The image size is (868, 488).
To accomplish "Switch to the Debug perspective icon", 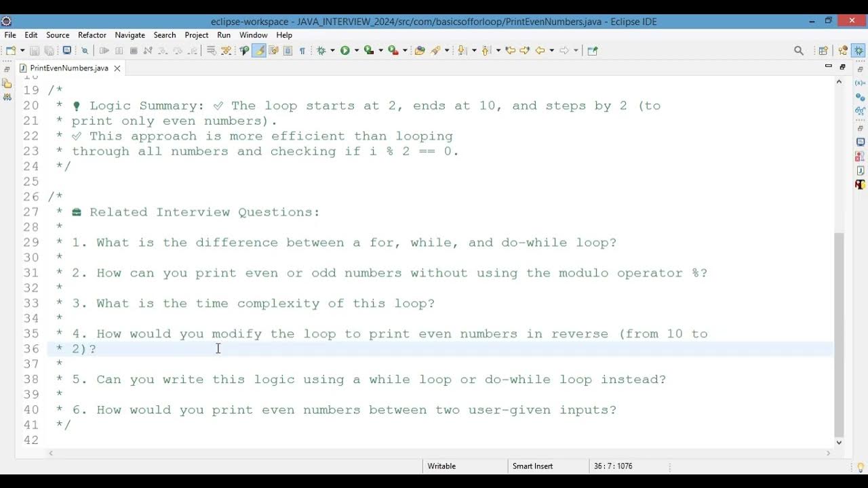I will 859,50.
